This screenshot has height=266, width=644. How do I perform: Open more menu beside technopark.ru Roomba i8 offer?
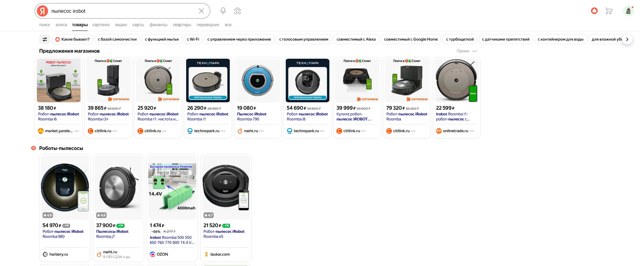322,131
